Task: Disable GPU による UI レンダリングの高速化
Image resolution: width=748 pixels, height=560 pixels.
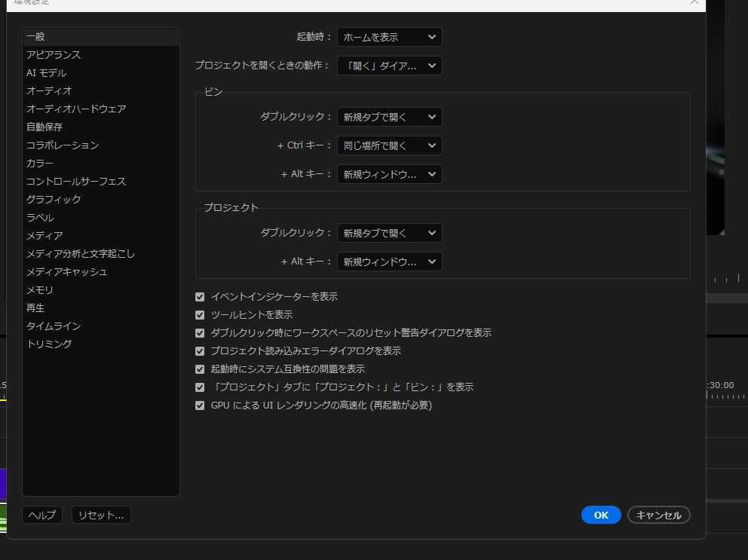Action: pos(200,405)
